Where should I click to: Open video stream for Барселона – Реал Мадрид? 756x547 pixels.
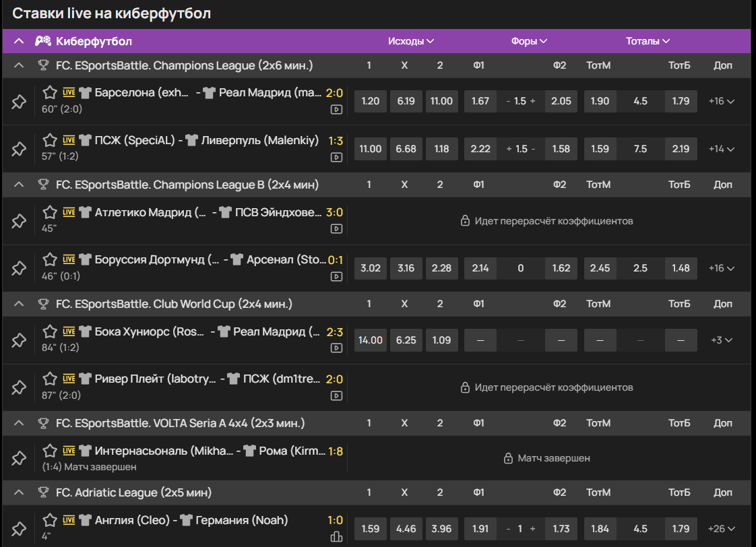pos(336,109)
